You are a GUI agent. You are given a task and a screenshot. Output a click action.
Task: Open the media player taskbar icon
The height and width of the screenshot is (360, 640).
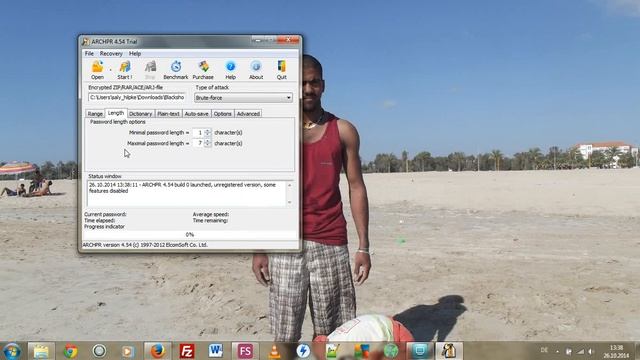pos(128,351)
